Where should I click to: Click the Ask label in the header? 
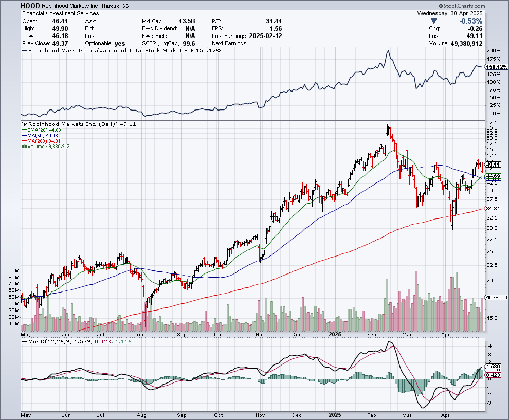pyautogui.click(x=90, y=21)
